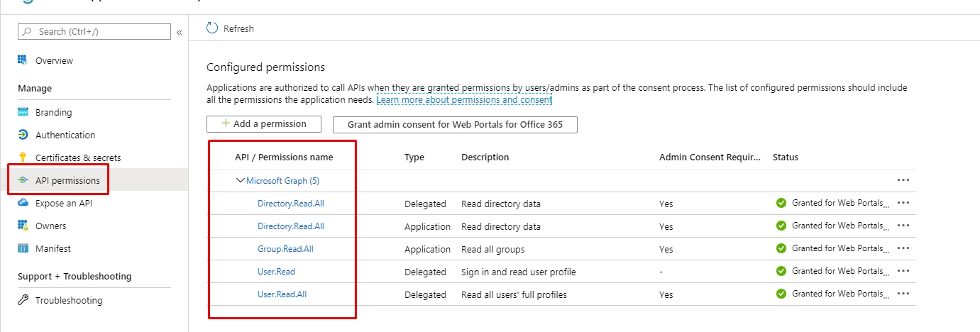This screenshot has height=332, width=980.
Task: Click the API / Permissions name column header
Action: [284, 157]
